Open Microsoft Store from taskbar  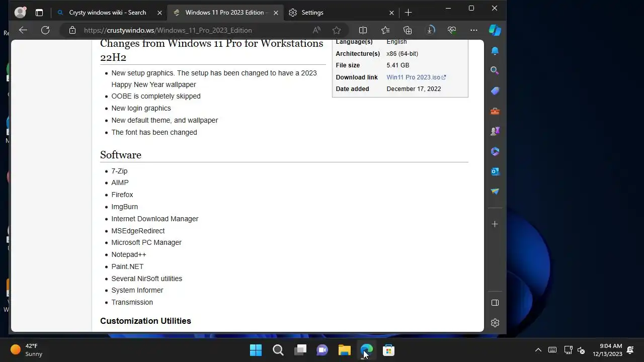coord(388,350)
